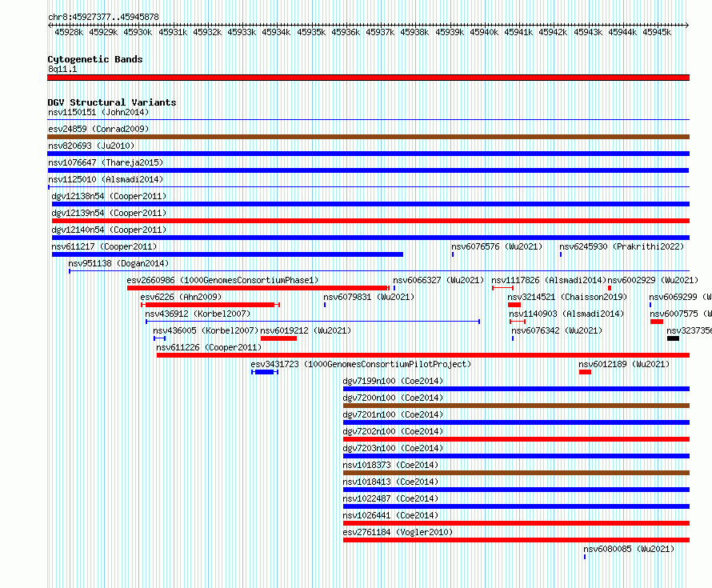Click the nsv951138 (Dogan2014) label
This screenshot has height=588, width=712.
118,263
